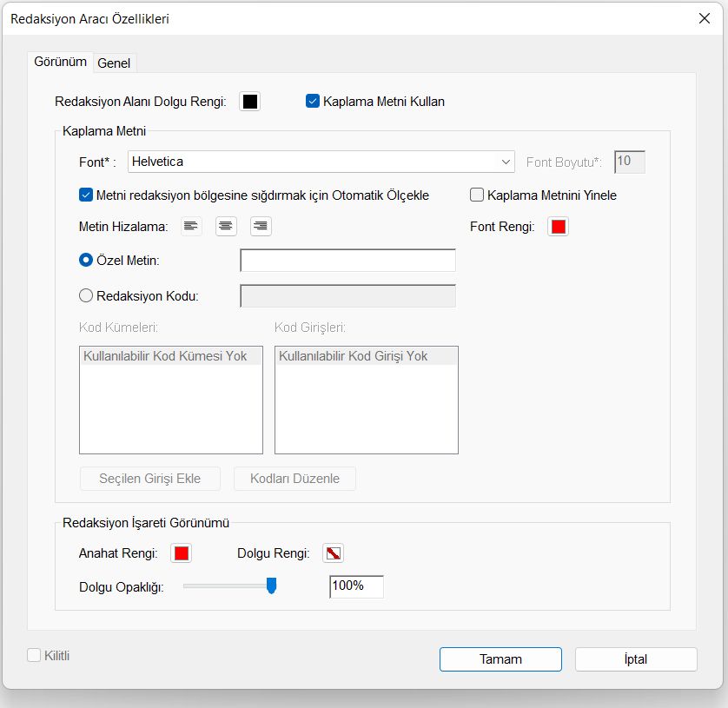Open the Dolgu Rengi no-fill swatch
Image resolution: width=728 pixels, height=708 pixels.
tap(334, 553)
